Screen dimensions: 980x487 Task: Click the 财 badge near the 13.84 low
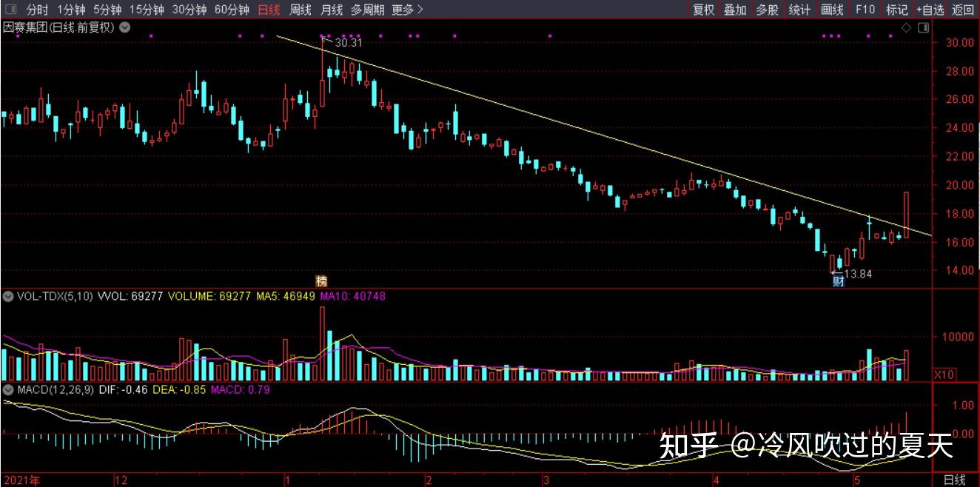pos(838,281)
